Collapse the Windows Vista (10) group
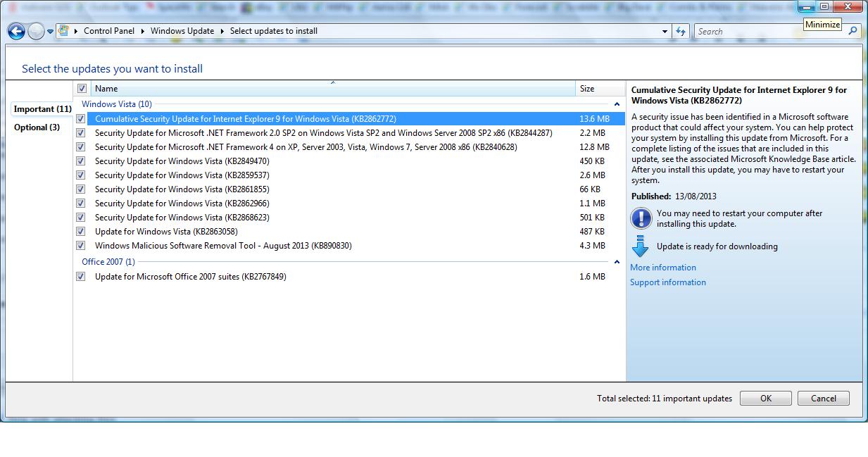The image size is (868, 457). tap(617, 104)
